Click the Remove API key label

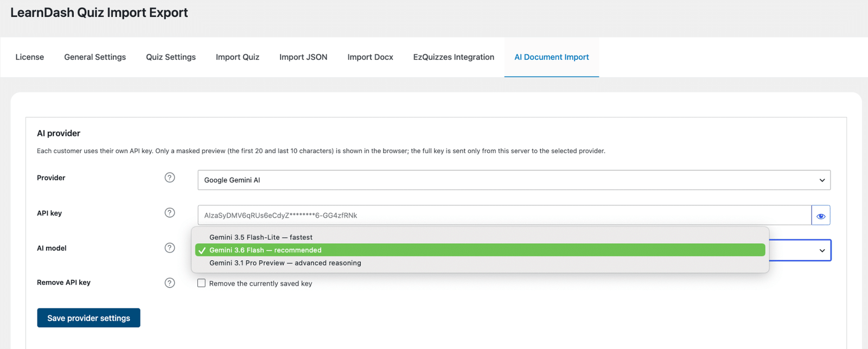click(63, 282)
